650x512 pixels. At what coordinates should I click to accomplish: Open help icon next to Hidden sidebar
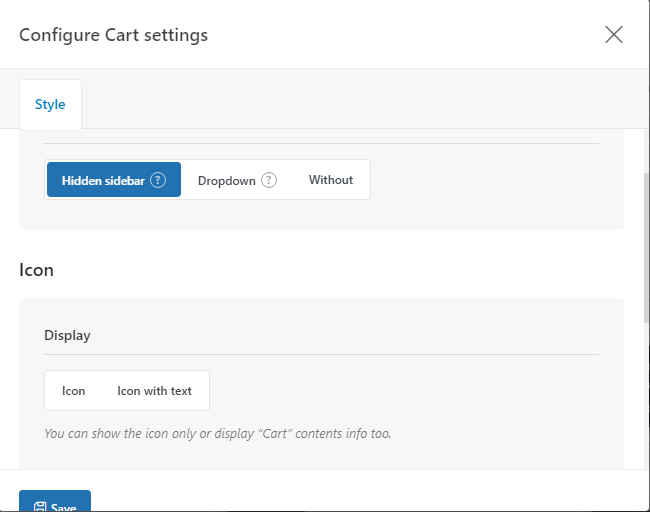point(158,180)
